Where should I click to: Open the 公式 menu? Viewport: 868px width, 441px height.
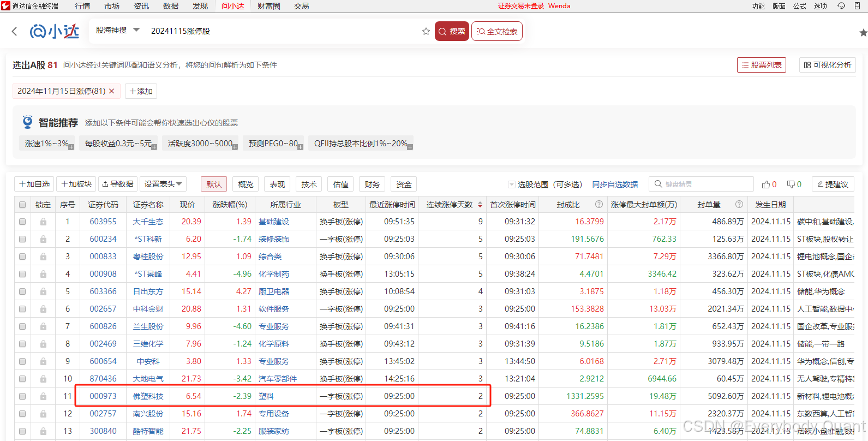click(x=799, y=6)
